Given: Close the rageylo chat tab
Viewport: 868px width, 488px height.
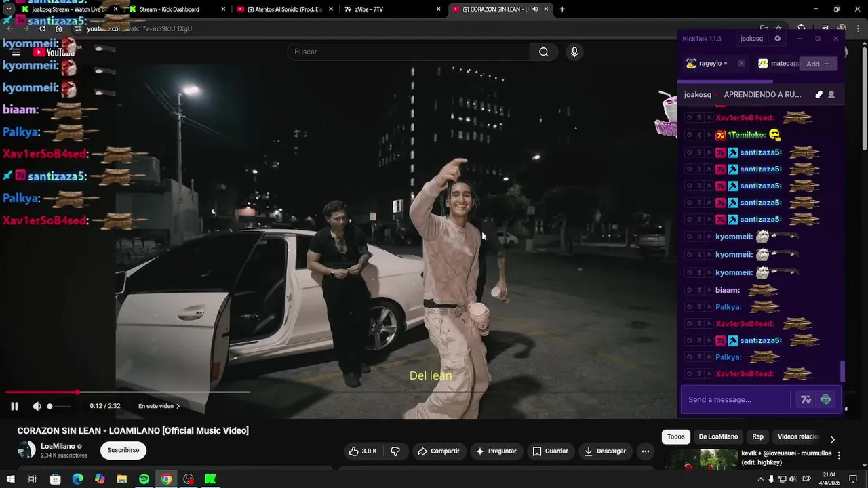Looking at the screenshot, I should [741, 63].
